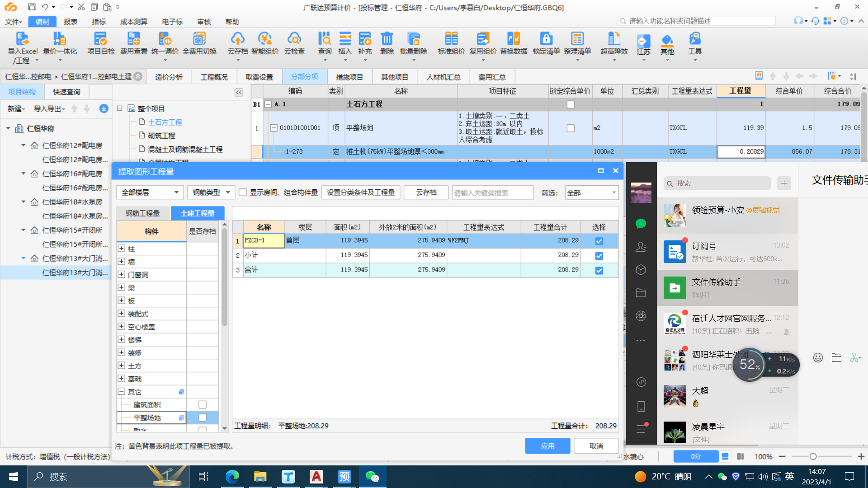Open 文件传输助手 chat in WeChat list
Viewport: 868px width, 488px height.
pyautogui.click(x=727, y=288)
